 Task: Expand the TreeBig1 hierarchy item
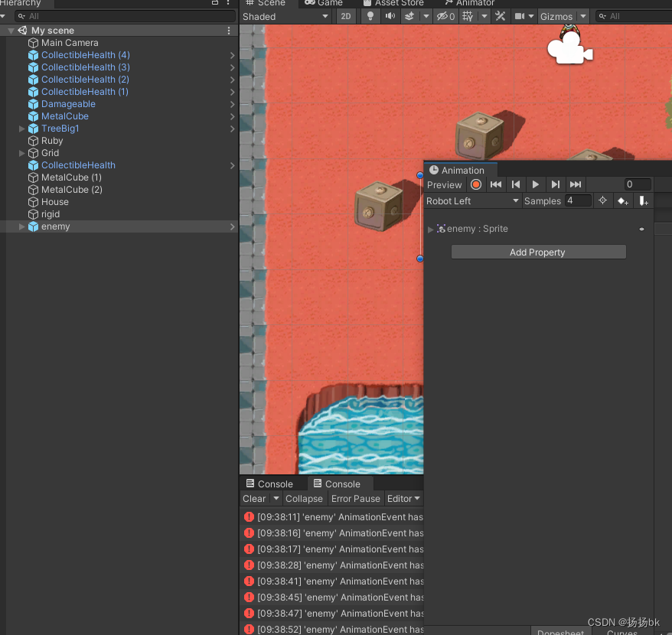click(x=21, y=128)
